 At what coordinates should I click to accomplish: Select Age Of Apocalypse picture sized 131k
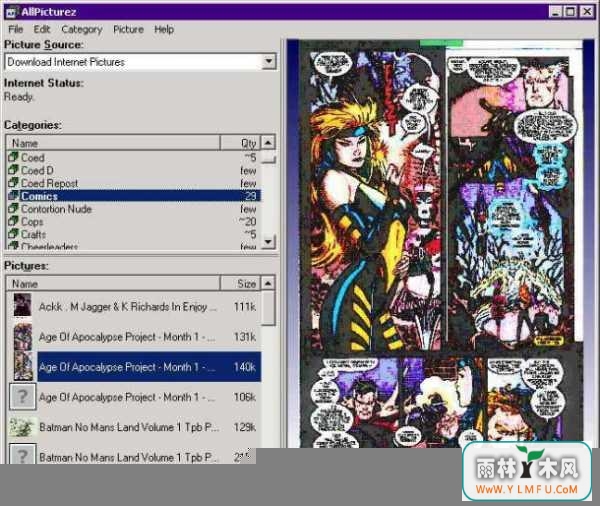127,337
